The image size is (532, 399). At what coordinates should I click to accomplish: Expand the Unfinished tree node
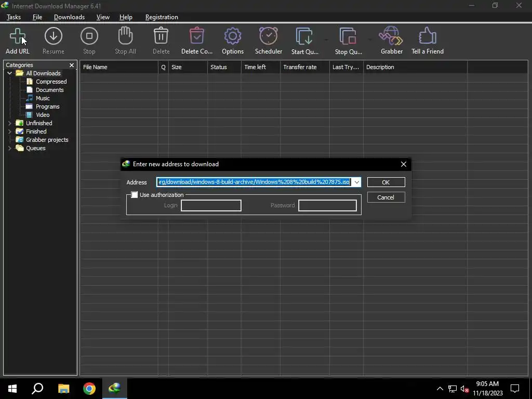click(9, 123)
